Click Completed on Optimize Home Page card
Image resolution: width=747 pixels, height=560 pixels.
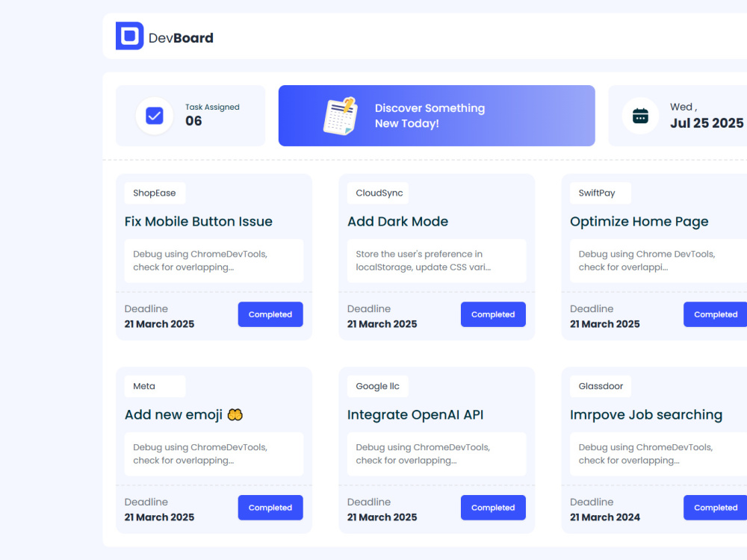716,314
